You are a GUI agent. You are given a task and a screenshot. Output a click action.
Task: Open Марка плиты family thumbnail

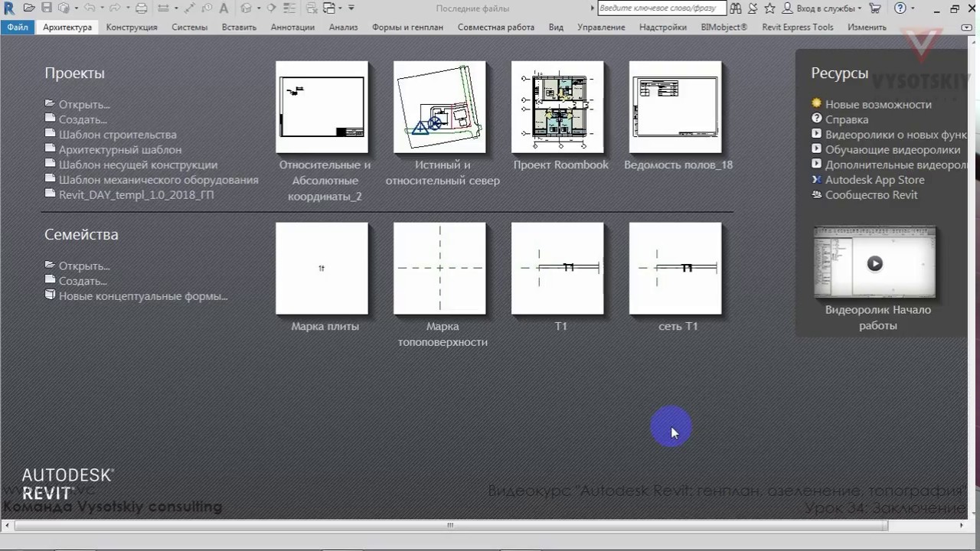click(x=322, y=269)
